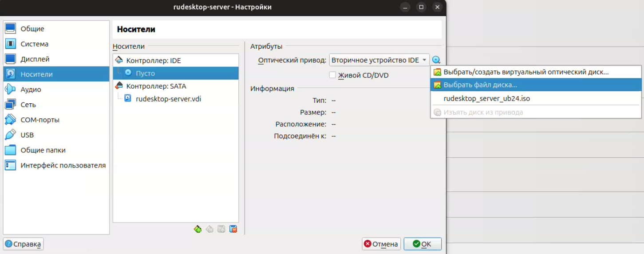Open the Общие папки section
Image resolution: width=644 pixels, height=254 pixels.
click(43, 150)
